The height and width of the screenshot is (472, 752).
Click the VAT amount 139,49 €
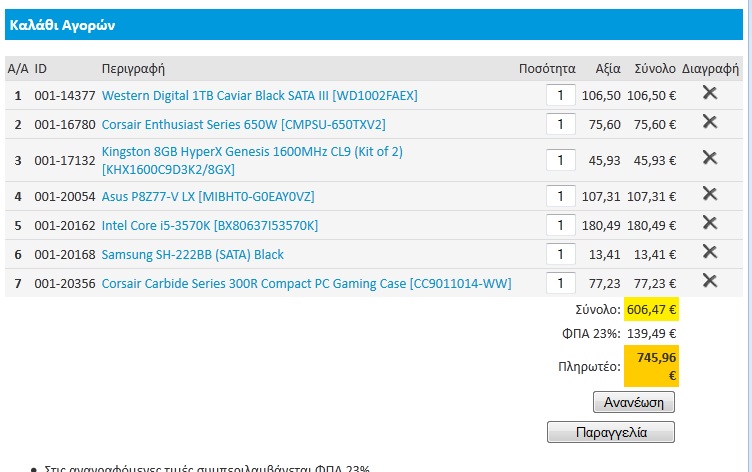point(651,333)
